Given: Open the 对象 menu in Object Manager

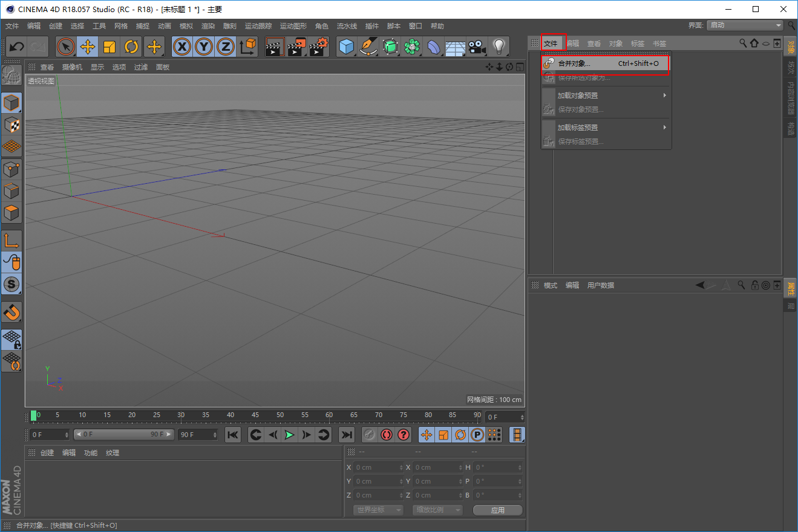Looking at the screenshot, I should coord(616,44).
